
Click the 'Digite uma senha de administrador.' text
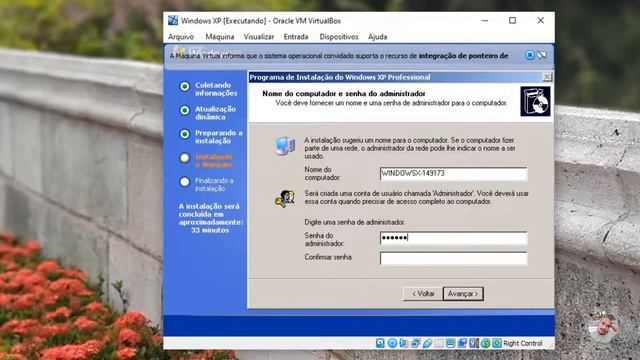coord(355,222)
